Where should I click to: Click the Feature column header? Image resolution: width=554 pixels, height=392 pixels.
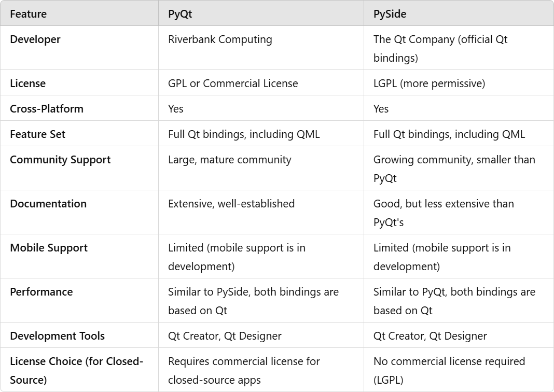coord(28,14)
